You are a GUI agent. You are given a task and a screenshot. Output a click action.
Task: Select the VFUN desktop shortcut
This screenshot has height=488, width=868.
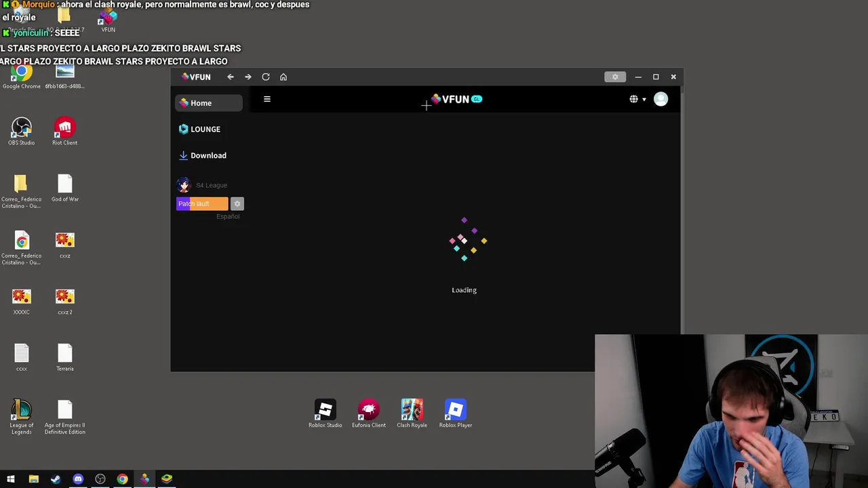click(x=108, y=21)
